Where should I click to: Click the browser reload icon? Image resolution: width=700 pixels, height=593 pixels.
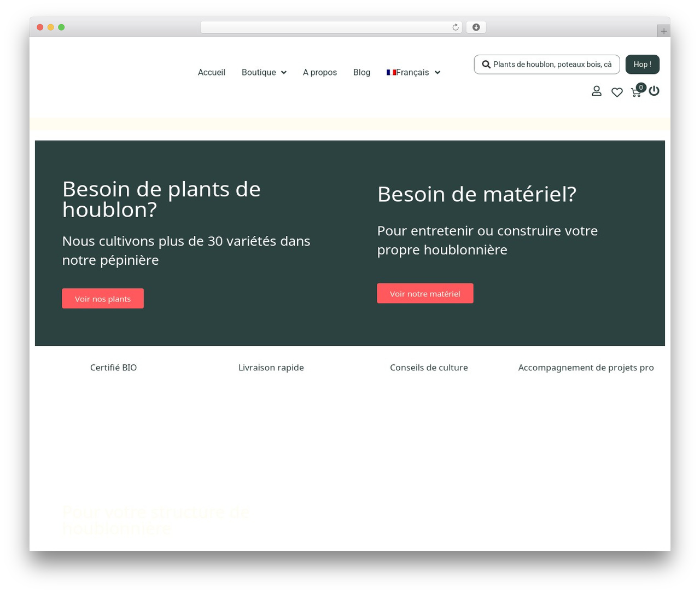point(456,27)
